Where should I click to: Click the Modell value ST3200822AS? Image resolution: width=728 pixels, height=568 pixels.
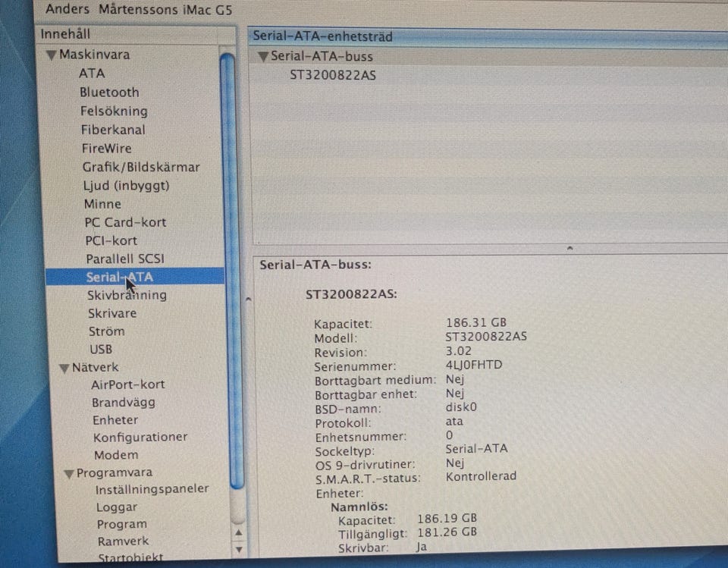485,336
